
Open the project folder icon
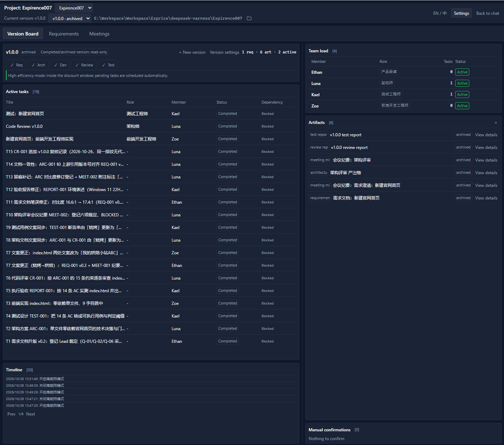point(249,18)
